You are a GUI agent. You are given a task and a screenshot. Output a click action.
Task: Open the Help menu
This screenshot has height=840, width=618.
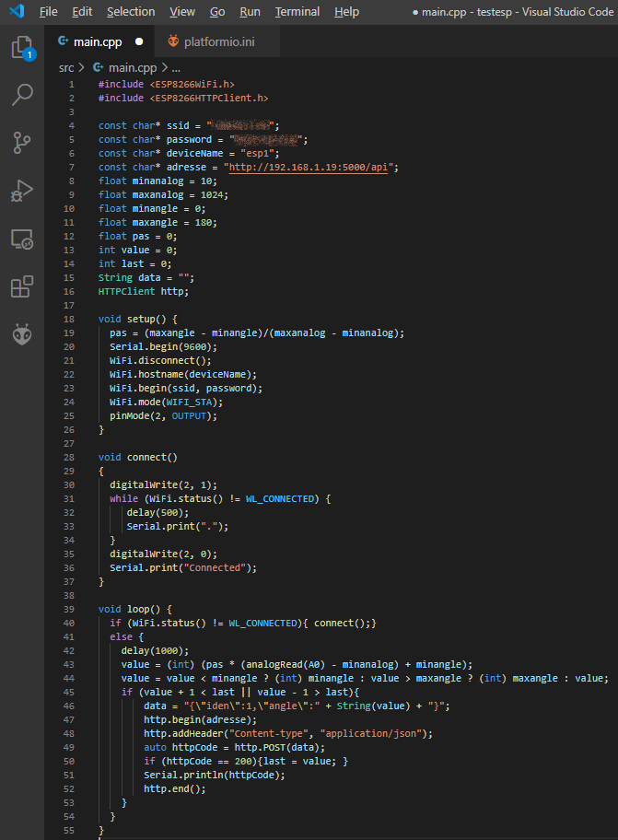click(346, 12)
